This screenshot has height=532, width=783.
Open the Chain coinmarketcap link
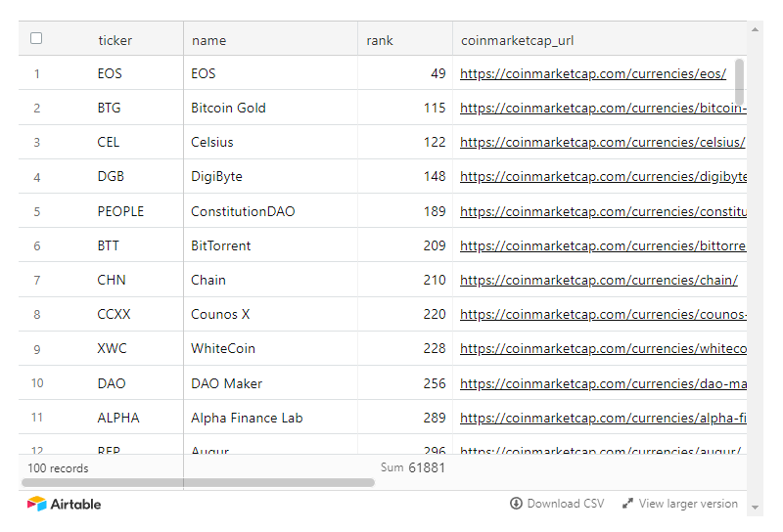(599, 280)
